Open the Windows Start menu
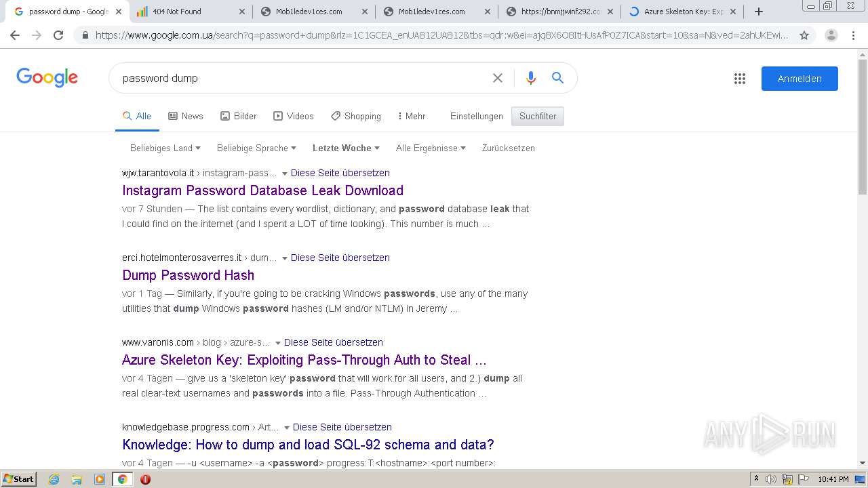 pyautogui.click(x=18, y=479)
